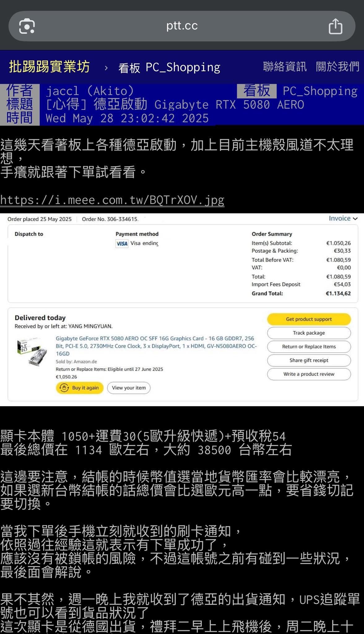The width and height of the screenshot is (364, 634).
Task: Open 聯絡資訊 menu item
Action: 285,67
